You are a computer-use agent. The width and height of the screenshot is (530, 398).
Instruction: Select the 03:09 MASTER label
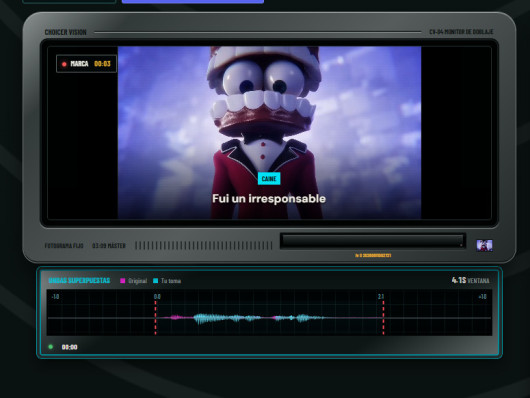pyautogui.click(x=109, y=245)
